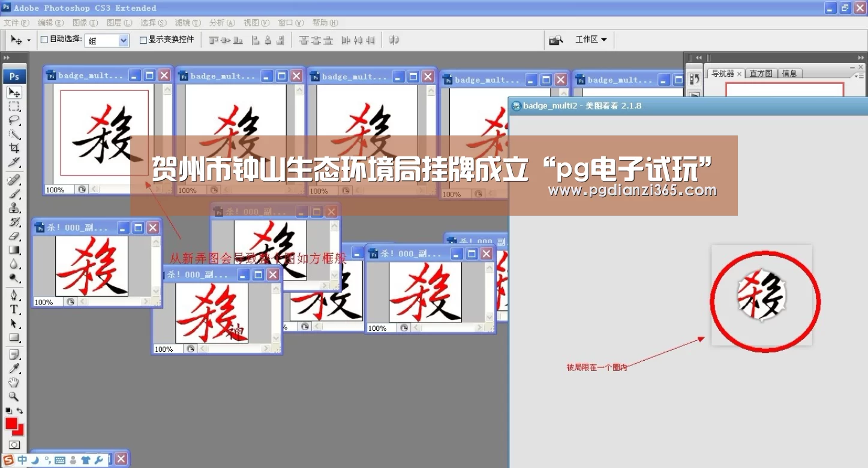868x468 pixels.
Task: Click the history panel dock icon
Action: click(693, 79)
